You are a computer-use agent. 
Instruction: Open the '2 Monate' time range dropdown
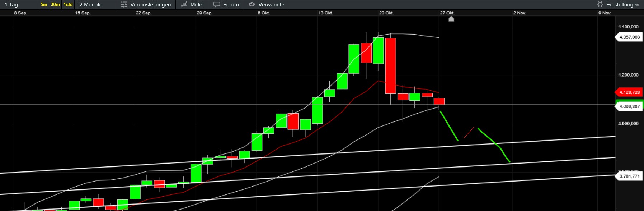(96, 5)
